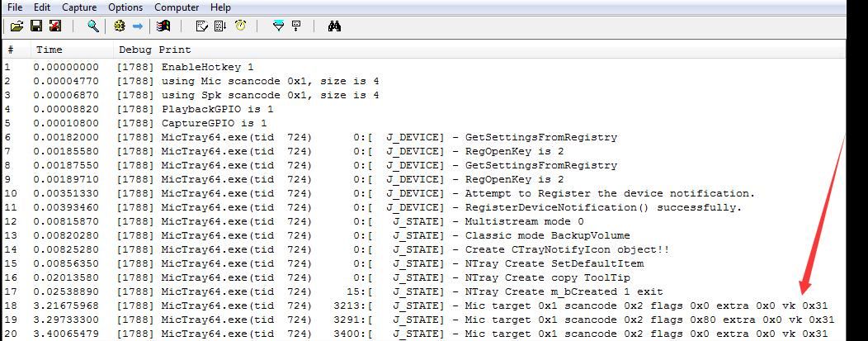Open the Computer menu
The height and width of the screenshot is (341, 868).
(x=177, y=7)
